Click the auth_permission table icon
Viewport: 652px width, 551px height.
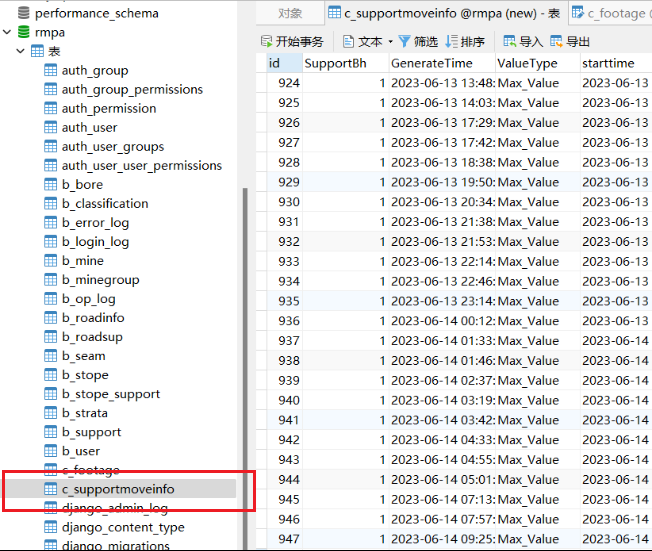(x=50, y=109)
